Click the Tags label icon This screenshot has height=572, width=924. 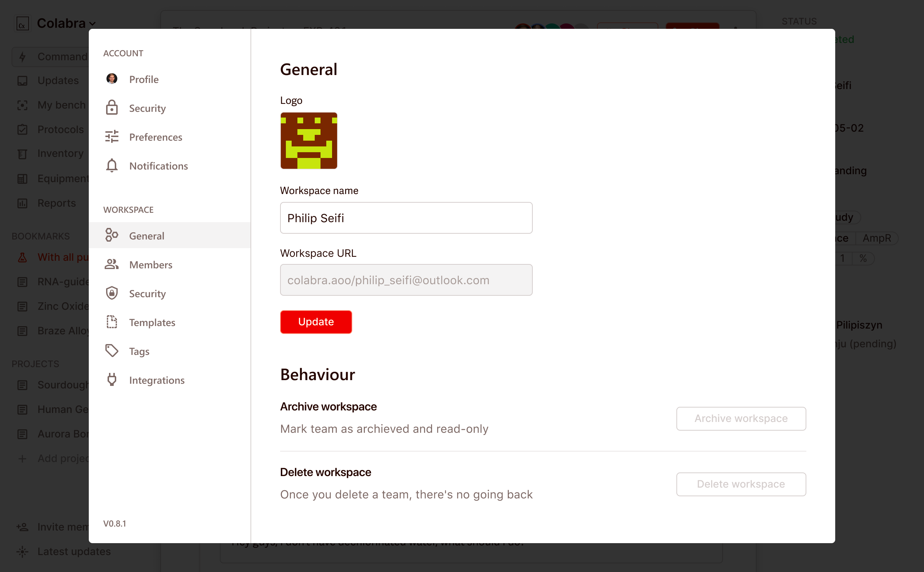click(112, 351)
